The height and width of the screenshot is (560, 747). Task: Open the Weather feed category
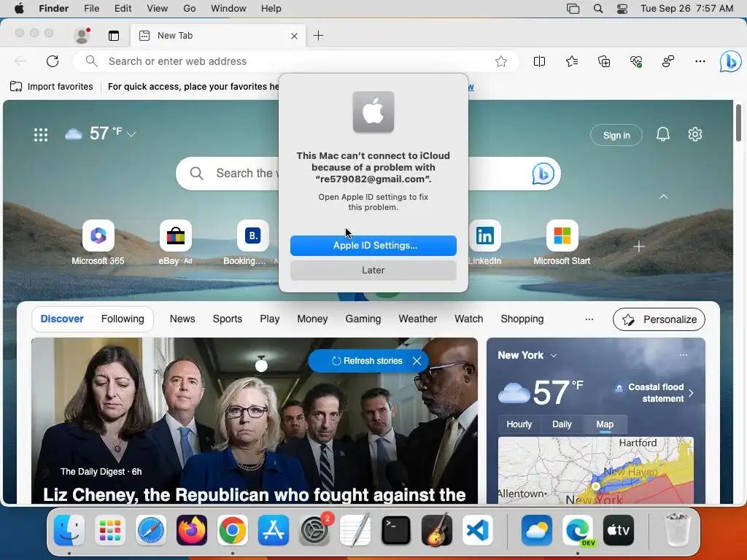point(418,319)
